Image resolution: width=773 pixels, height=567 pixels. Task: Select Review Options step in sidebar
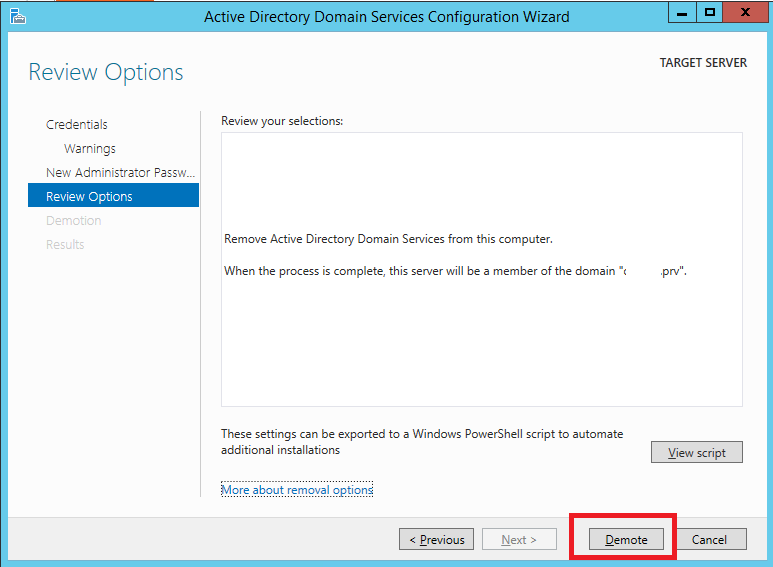[x=113, y=195]
